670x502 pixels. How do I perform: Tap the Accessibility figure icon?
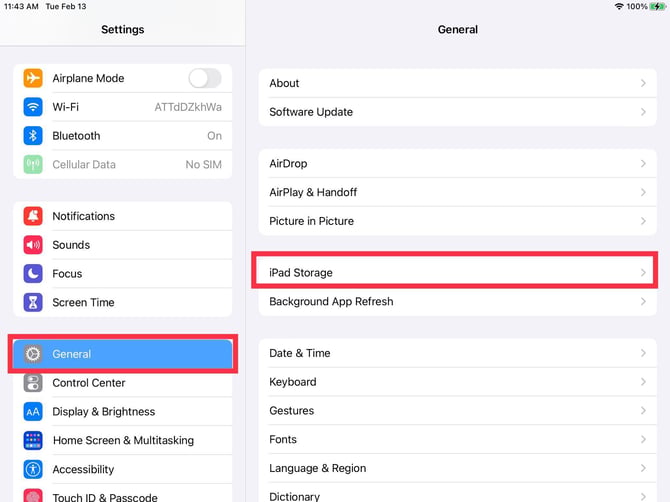point(33,469)
